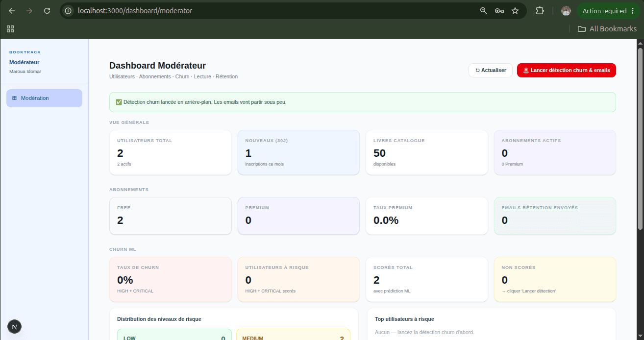
Task: Open the apps grid in bookmarks bar
Action: coord(10,29)
